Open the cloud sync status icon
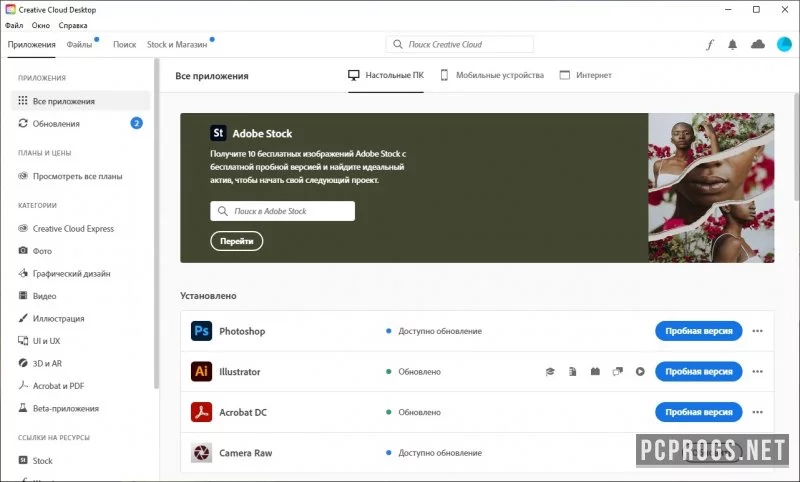800x482 pixels. coord(758,44)
